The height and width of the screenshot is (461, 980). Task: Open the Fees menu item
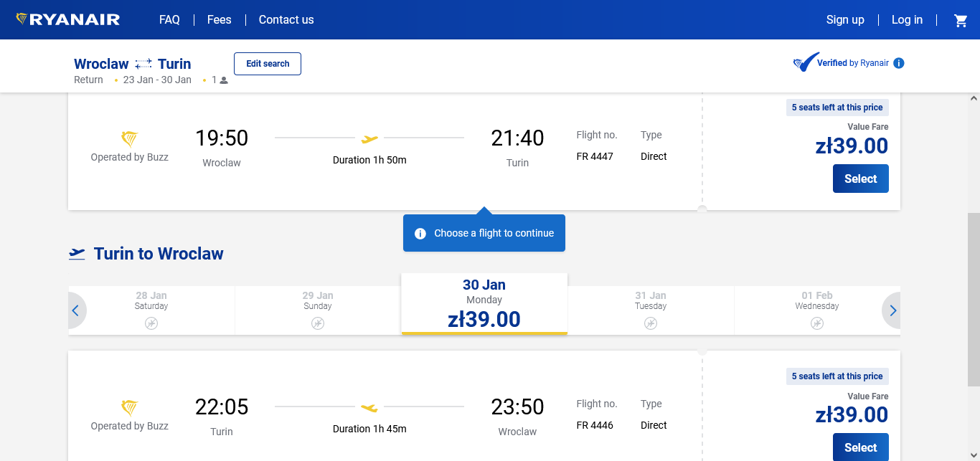pyautogui.click(x=220, y=20)
